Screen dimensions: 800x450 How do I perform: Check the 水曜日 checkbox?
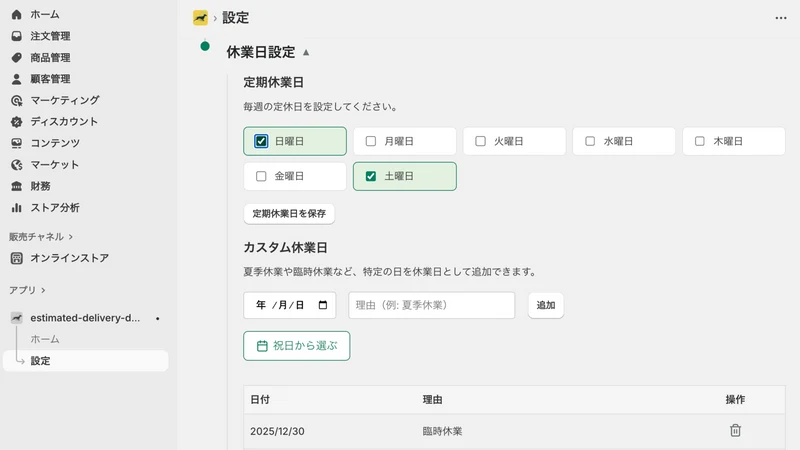pyautogui.click(x=590, y=141)
